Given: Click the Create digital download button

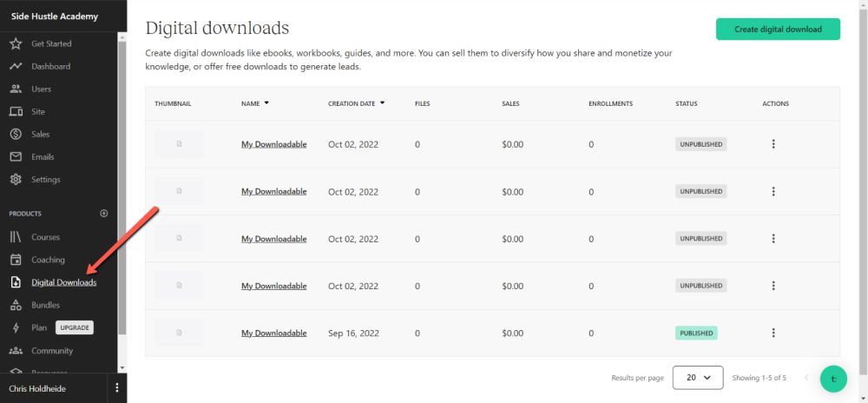Looking at the screenshot, I should (778, 29).
